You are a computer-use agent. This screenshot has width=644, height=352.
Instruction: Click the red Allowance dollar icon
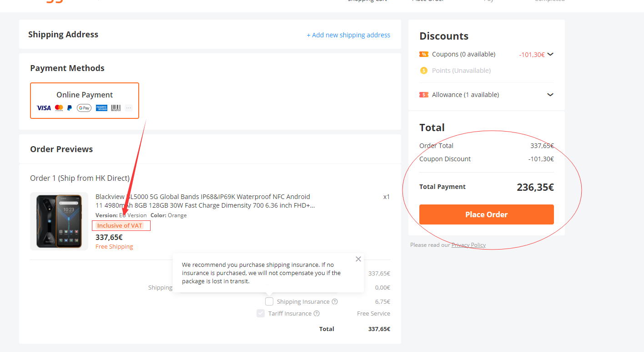[x=424, y=95]
